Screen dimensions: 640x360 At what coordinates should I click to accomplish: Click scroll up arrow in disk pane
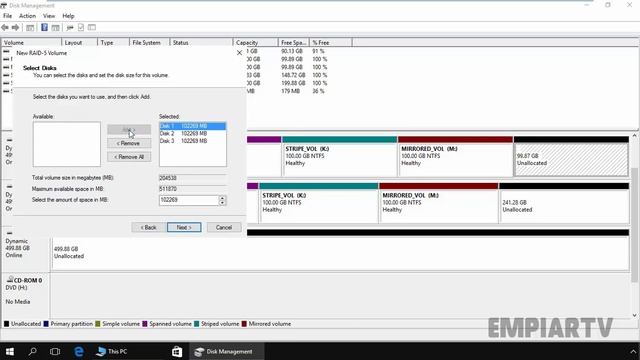click(634, 135)
